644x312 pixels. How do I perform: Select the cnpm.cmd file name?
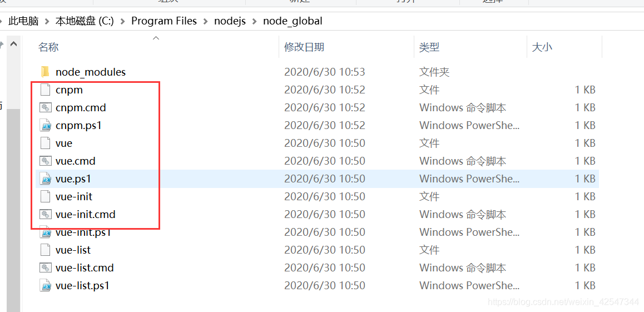[x=81, y=108]
